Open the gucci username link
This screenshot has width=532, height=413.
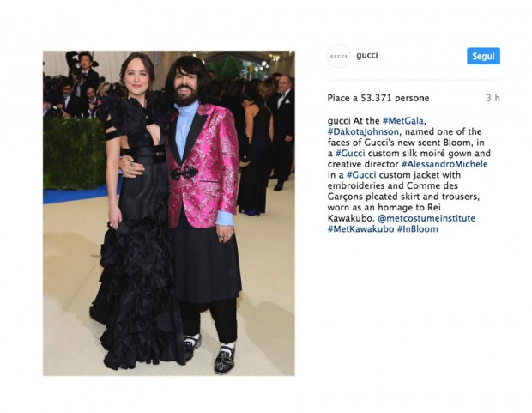(x=366, y=55)
